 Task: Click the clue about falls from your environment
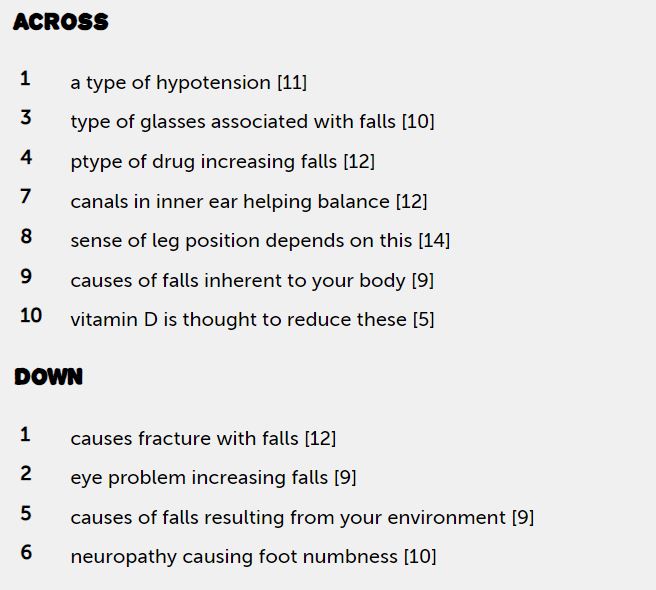pyautogui.click(x=302, y=518)
